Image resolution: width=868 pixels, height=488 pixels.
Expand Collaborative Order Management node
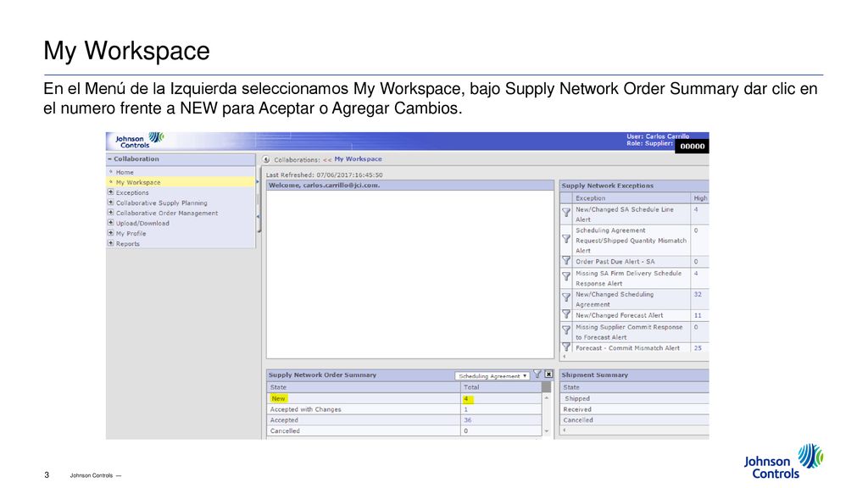coord(111,213)
